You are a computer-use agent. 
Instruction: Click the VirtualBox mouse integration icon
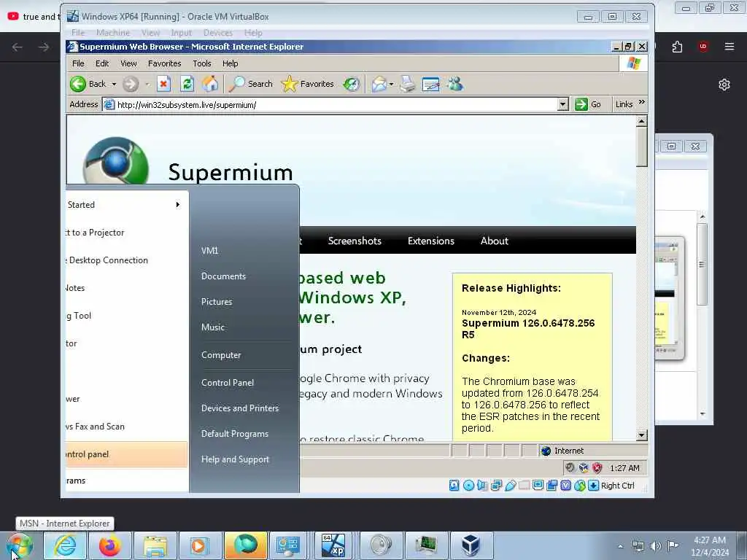[x=580, y=485]
